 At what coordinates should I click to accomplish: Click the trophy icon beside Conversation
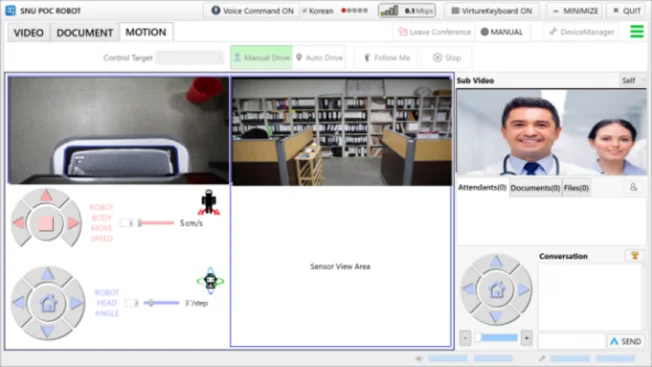[x=635, y=256]
